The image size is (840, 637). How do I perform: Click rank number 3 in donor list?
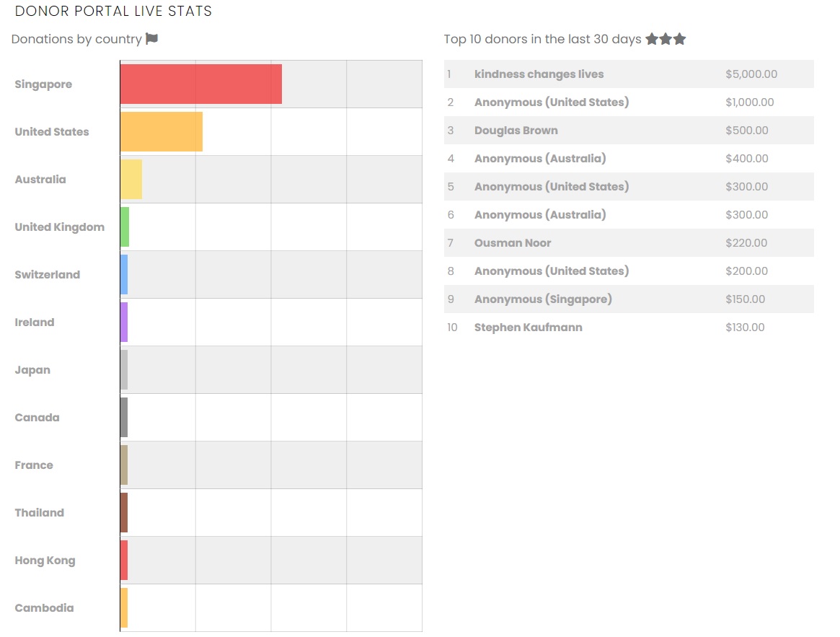click(451, 131)
